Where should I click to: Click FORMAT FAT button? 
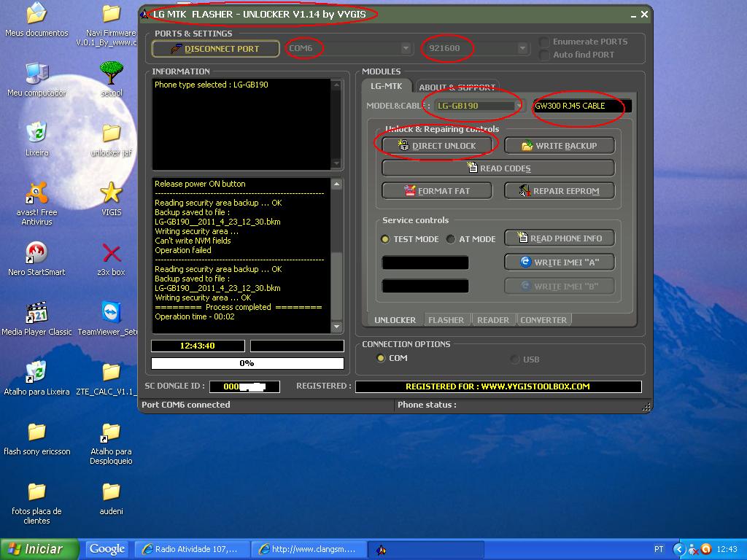(437, 191)
